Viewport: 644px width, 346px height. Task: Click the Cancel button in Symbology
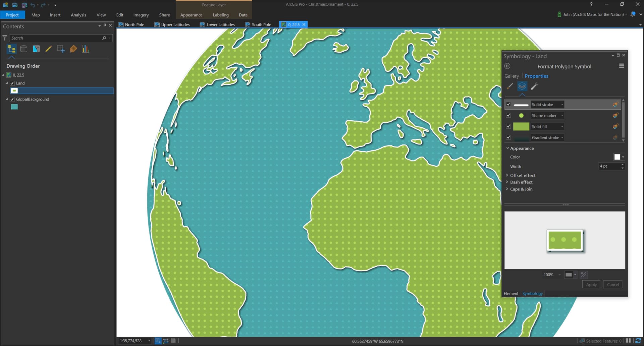613,285
